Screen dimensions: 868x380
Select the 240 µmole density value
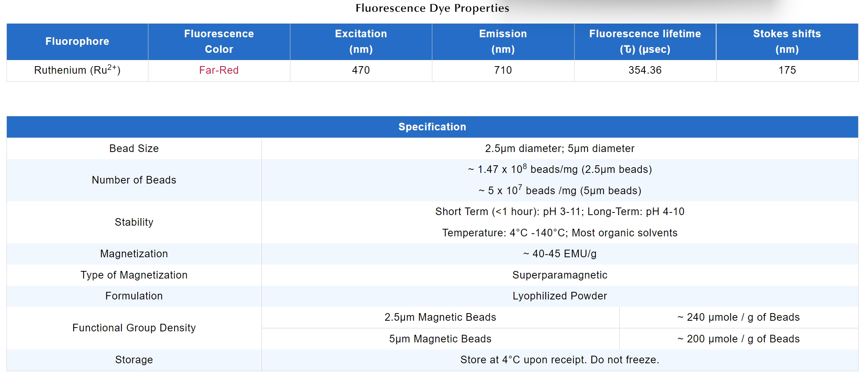(x=738, y=317)
